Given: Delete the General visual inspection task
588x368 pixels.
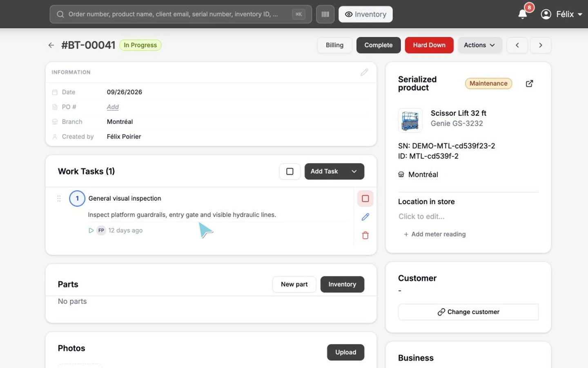Looking at the screenshot, I should pyautogui.click(x=365, y=235).
